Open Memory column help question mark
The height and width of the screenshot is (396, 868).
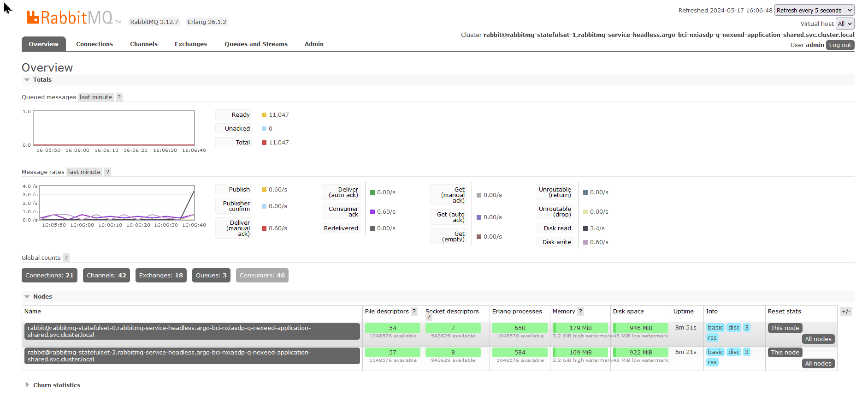(580, 312)
